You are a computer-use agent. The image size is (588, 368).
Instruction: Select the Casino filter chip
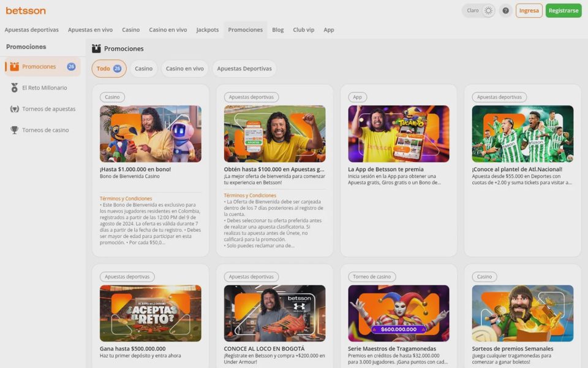tap(143, 69)
